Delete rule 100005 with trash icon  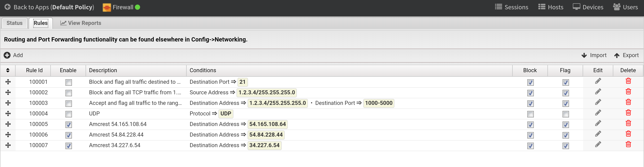pos(628,123)
